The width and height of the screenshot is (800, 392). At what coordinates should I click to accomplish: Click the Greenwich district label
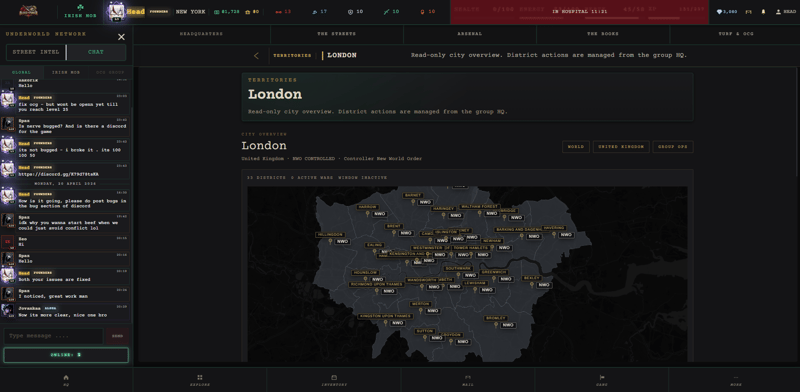[493, 272]
